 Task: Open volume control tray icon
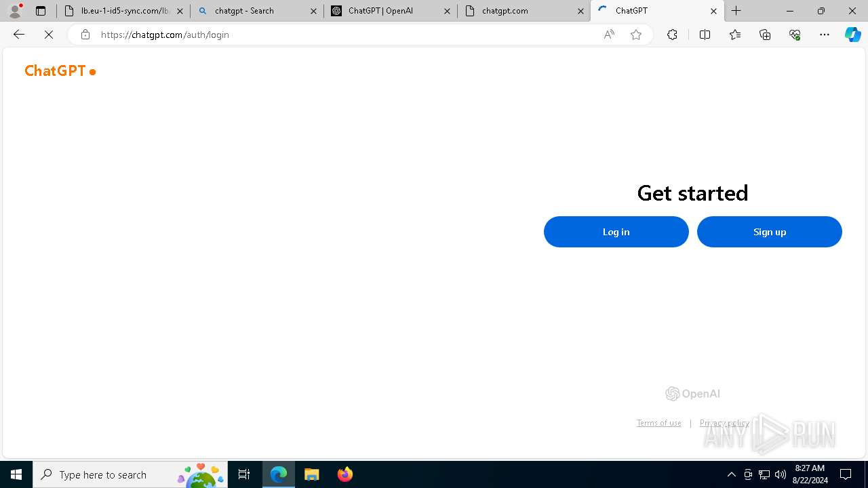point(781,474)
